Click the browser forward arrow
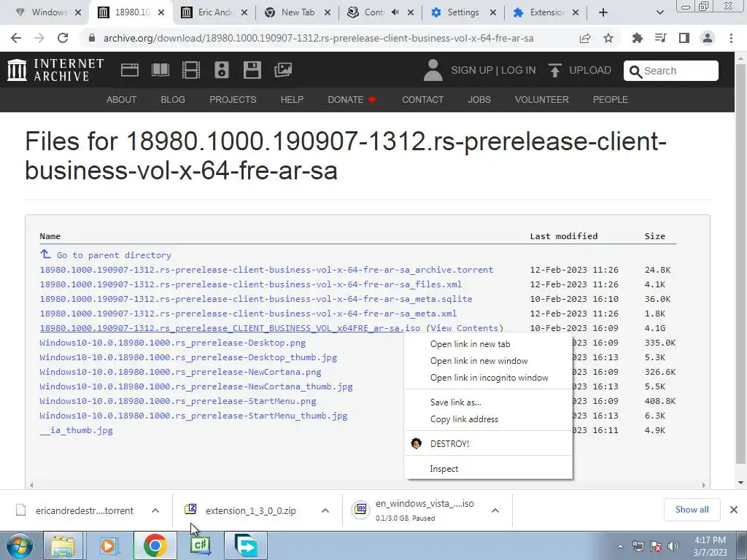 coord(39,38)
